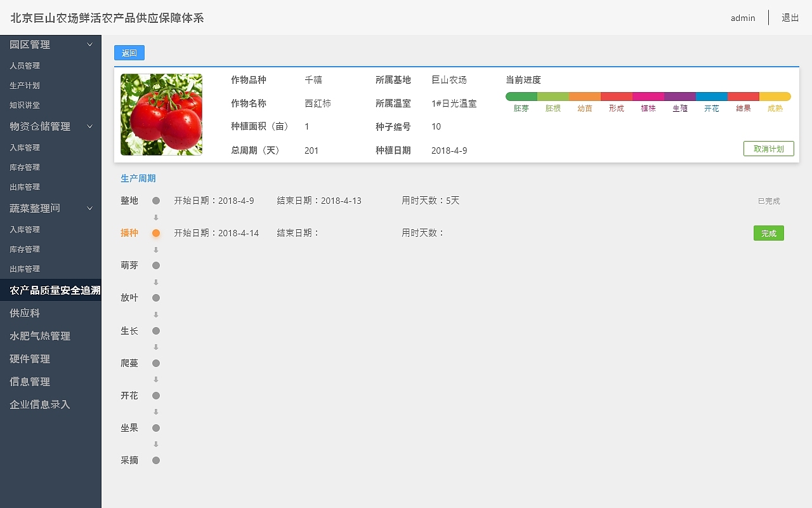This screenshot has width=812, height=508.
Task: Click the blue 返回 button
Action: click(x=129, y=53)
